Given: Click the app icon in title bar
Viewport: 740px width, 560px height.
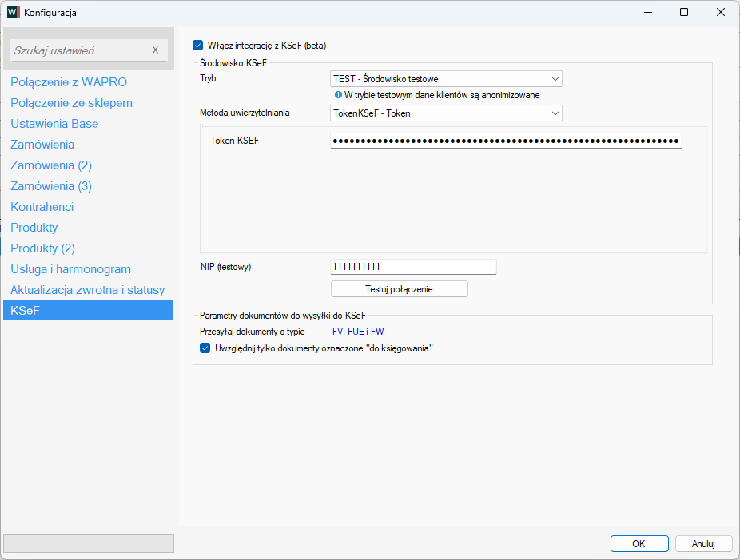Looking at the screenshot, I should click(x=13, y=12).
